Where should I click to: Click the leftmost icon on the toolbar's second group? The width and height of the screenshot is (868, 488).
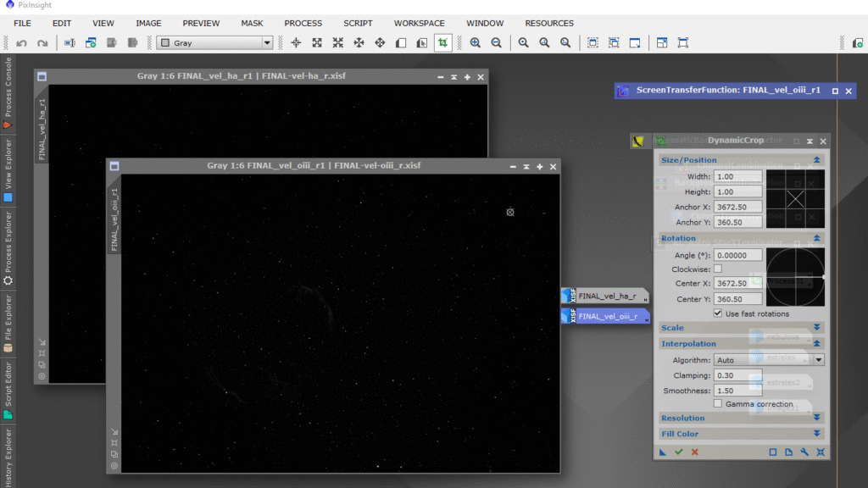[x=70, y=43]
